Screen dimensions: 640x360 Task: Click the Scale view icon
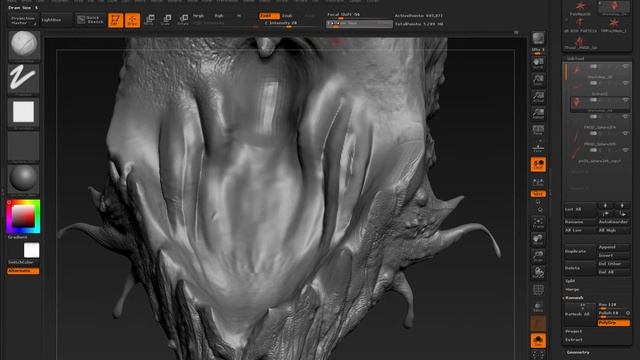click(x=538, y=256)
